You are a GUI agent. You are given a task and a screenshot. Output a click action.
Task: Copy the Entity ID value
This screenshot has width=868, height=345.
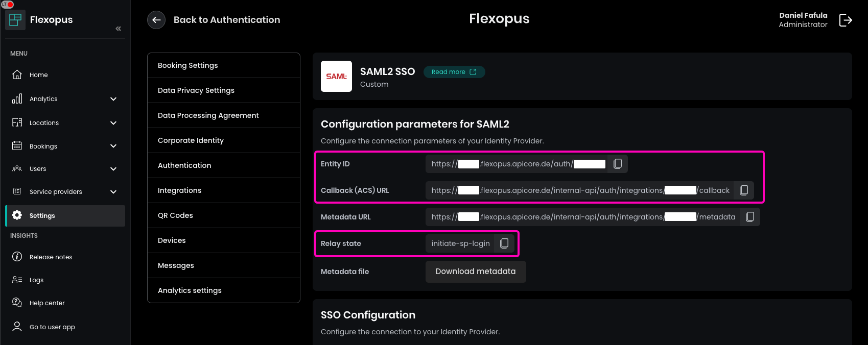[617, 164]
